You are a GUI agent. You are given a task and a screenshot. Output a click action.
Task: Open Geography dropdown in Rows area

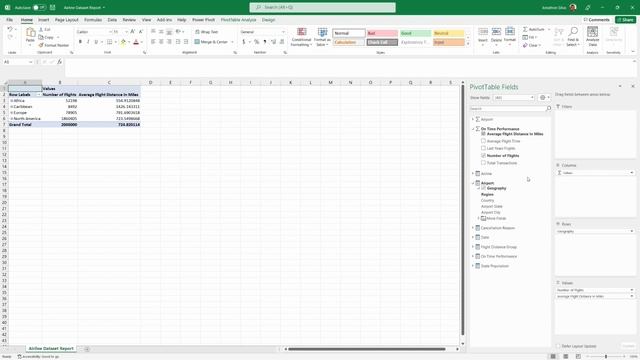point(632,231)
